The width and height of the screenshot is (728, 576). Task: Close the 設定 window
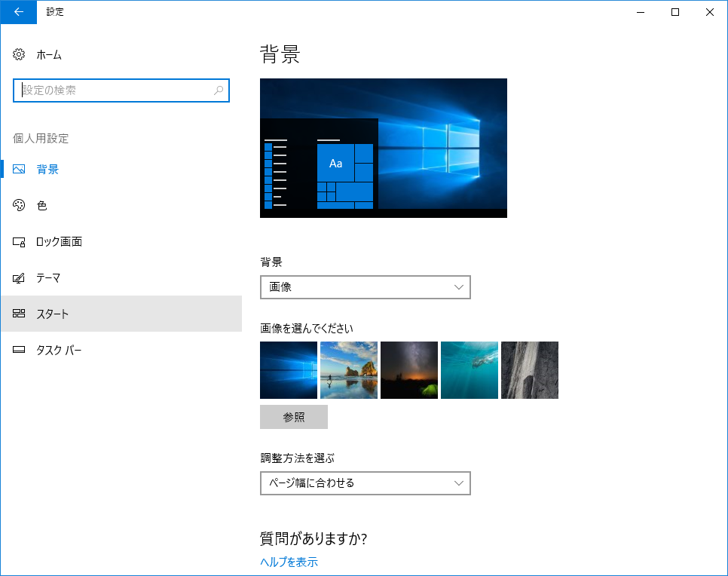coord(710,12)
